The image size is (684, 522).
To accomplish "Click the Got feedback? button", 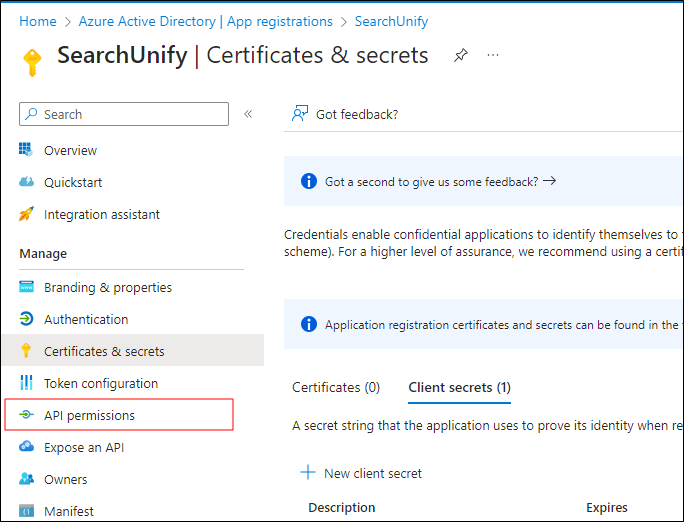I will click(345, 114).
